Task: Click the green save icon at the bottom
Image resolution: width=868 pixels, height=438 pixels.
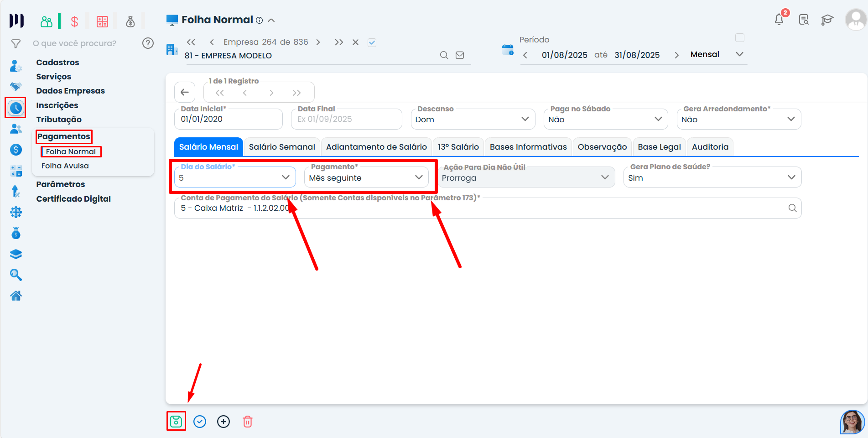Action: point(176,422)
